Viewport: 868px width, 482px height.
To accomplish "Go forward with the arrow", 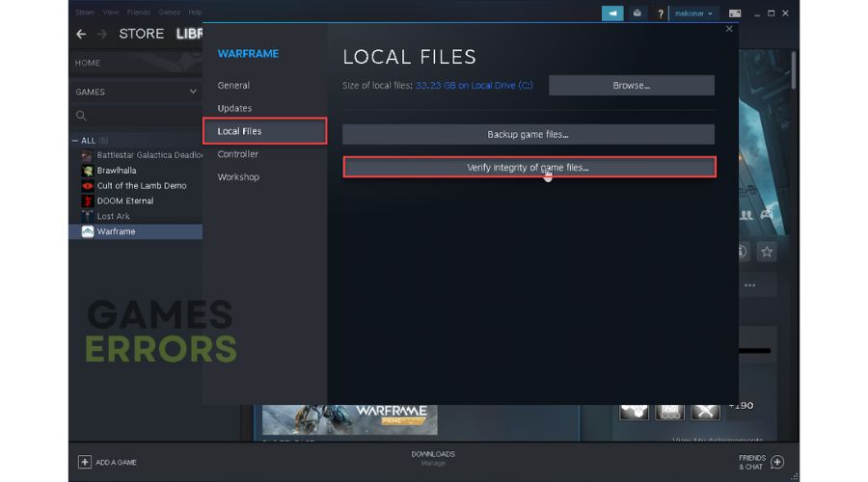I will [x=102, y=35].
